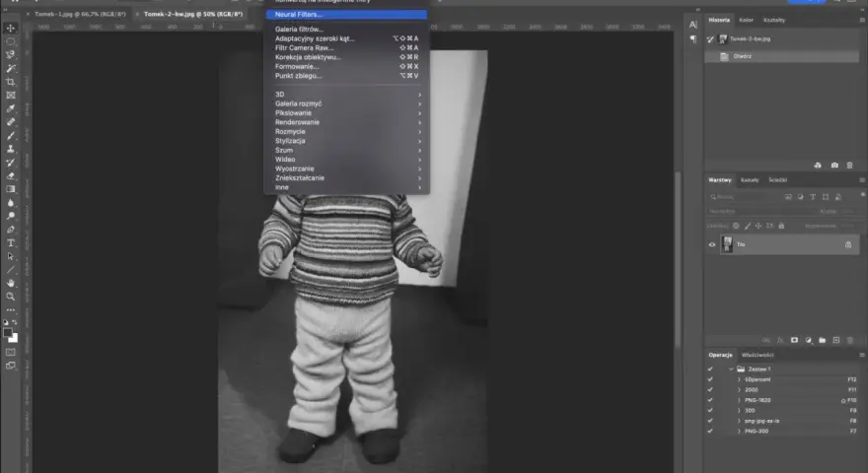Switch to the Kanały tab

[x=750, y=179]
